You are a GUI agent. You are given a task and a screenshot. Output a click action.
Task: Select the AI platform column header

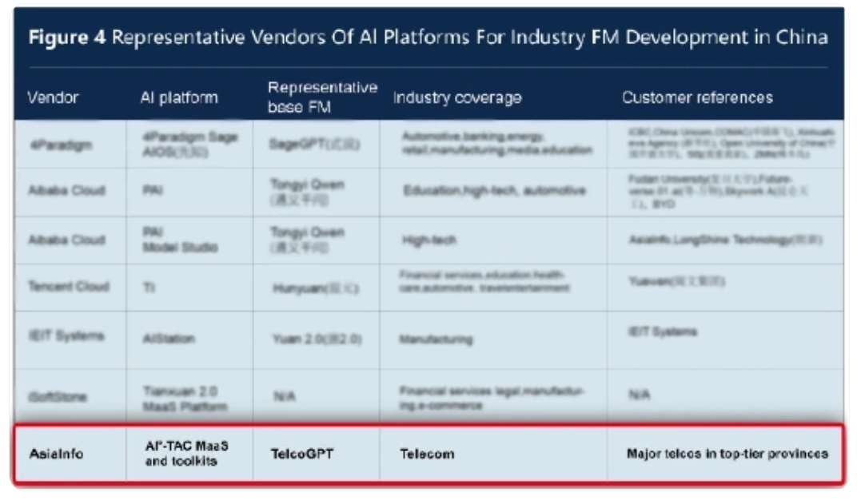tap(178, 97)
